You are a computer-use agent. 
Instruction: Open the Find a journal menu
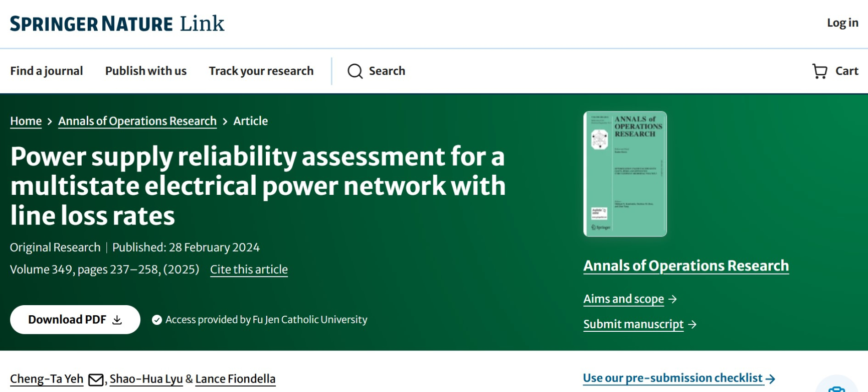click(x=47, y=71)
